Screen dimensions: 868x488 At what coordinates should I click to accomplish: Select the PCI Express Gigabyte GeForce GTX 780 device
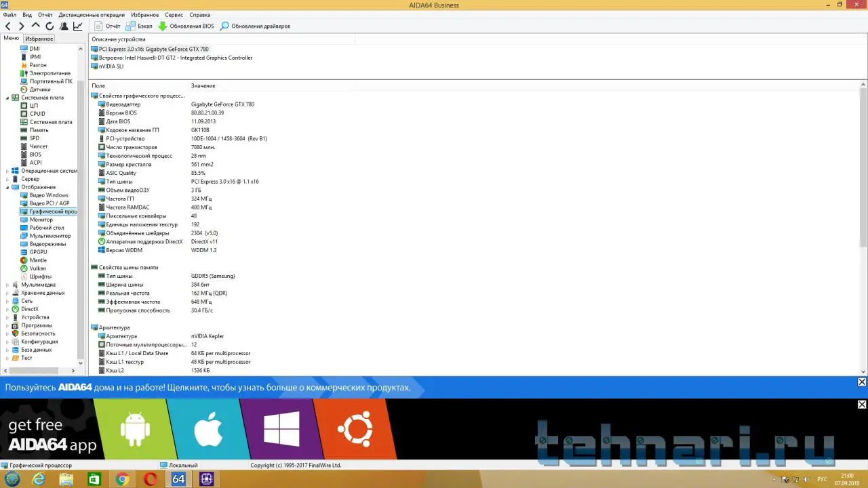[154, 49]
